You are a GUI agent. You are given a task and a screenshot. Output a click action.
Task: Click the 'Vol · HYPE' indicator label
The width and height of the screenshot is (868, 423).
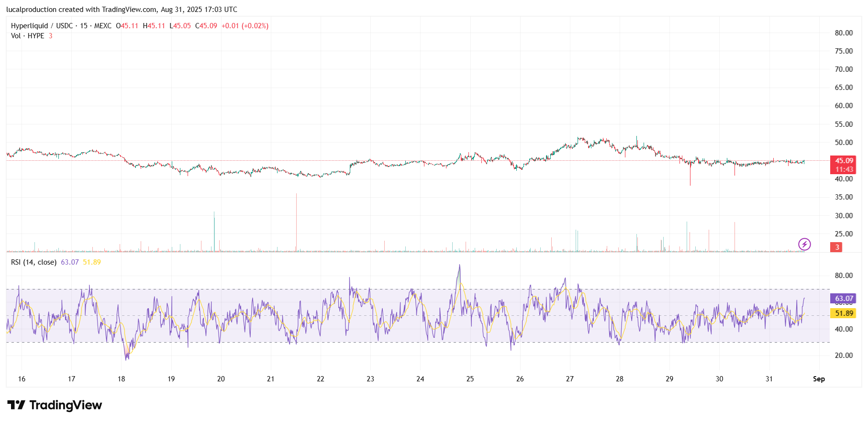[28, 36]
